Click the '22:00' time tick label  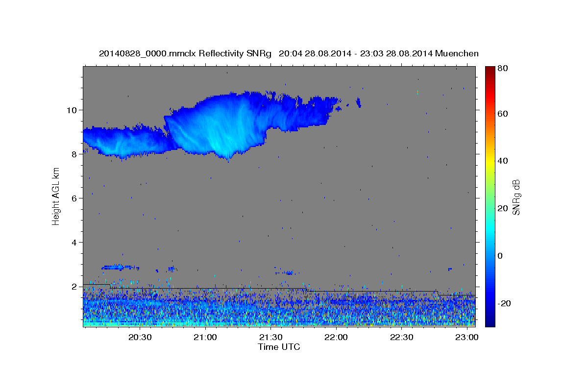pos(336,337)
